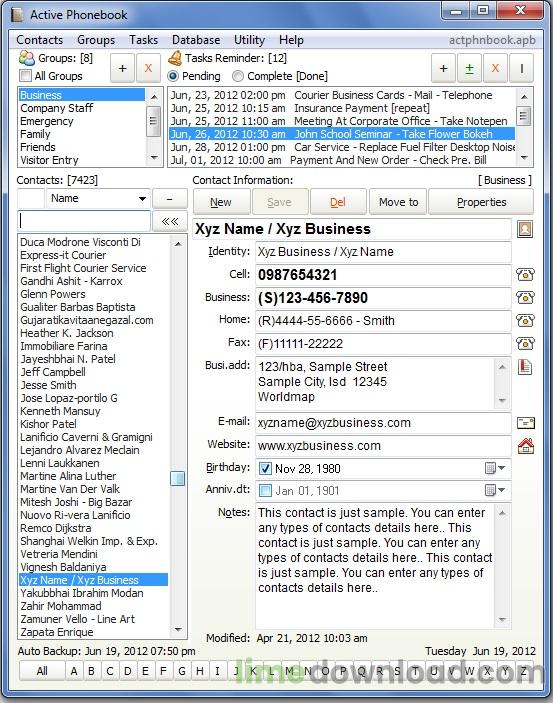Image resolution: width=553 pixels, height=703 pixels.
Task: Dial the Business number phone icon
Action: tap(525, 298)
